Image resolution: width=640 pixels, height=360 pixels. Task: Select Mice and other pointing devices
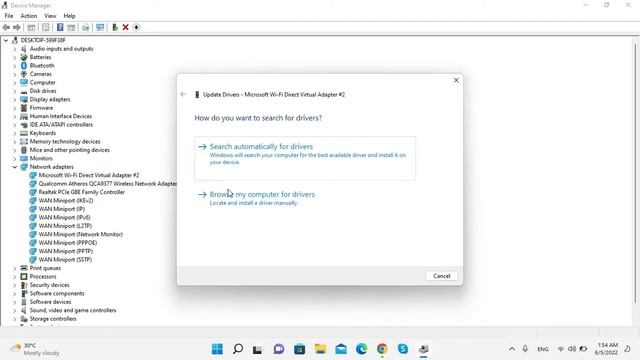(x=69, y=150)
